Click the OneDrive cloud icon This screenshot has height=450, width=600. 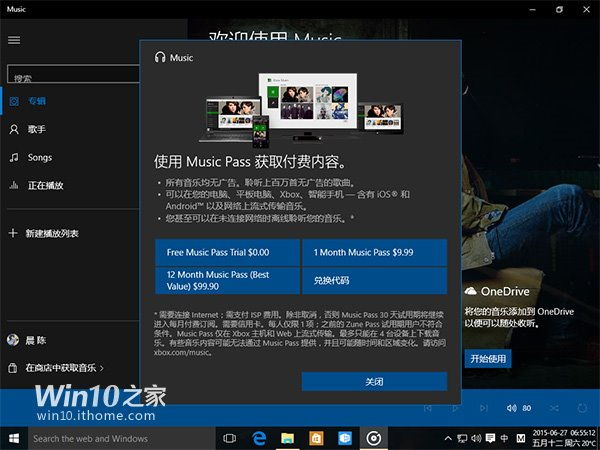(x=471, y=291)
